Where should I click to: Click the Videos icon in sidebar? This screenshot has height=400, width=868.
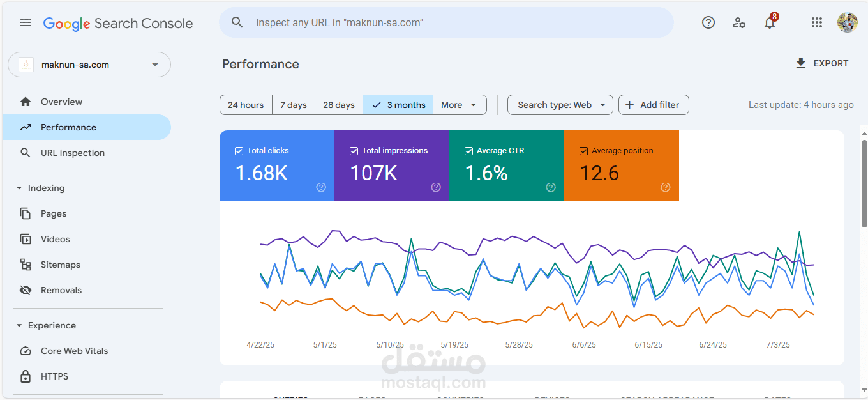[26, 239]
